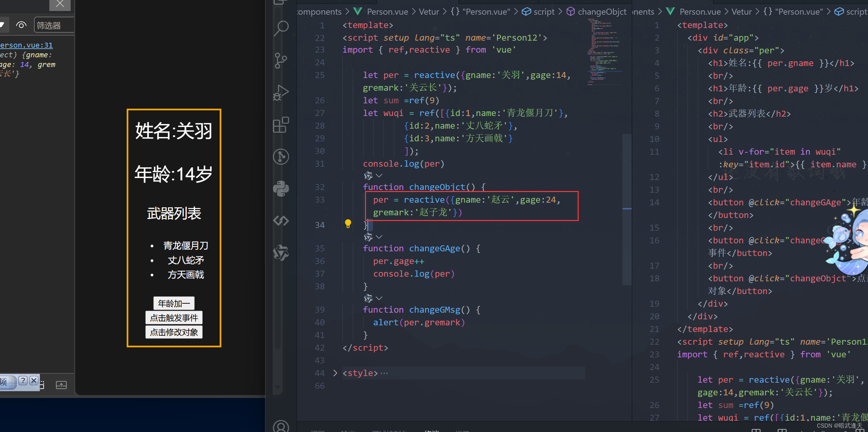Close the devtools panel with the gray X

pyautogui.click(x=60, y=4)
